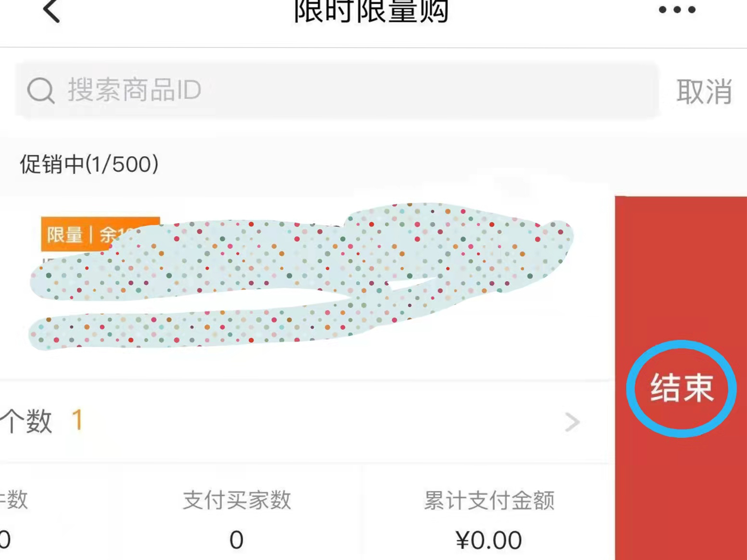
Task: Tap the 限时限量购 page title
Action: pos(371,12)
